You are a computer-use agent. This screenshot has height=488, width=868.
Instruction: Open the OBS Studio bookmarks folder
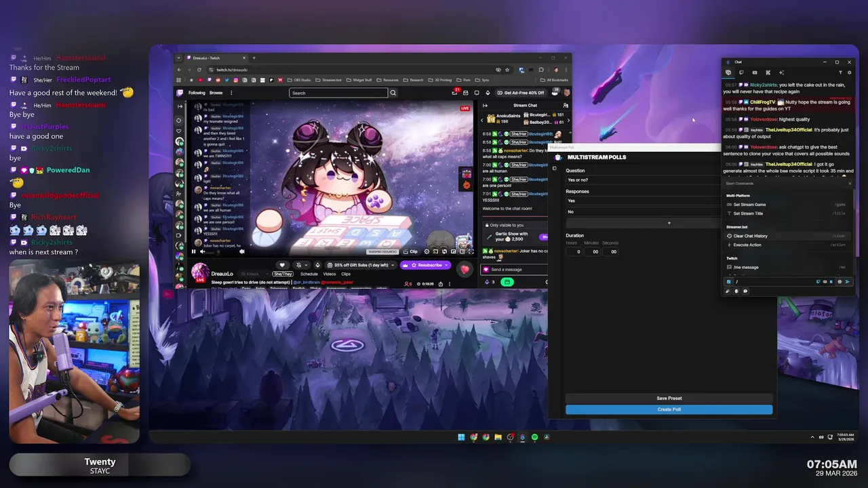[x=299, y=80]
